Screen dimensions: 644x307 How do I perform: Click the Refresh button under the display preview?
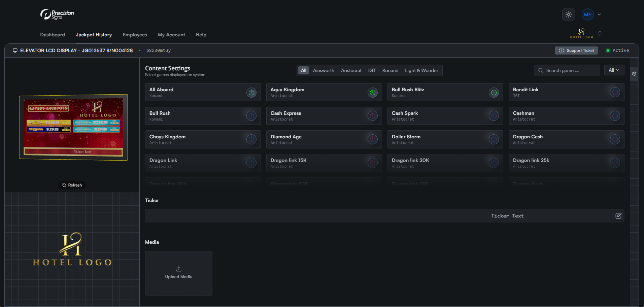72,185
